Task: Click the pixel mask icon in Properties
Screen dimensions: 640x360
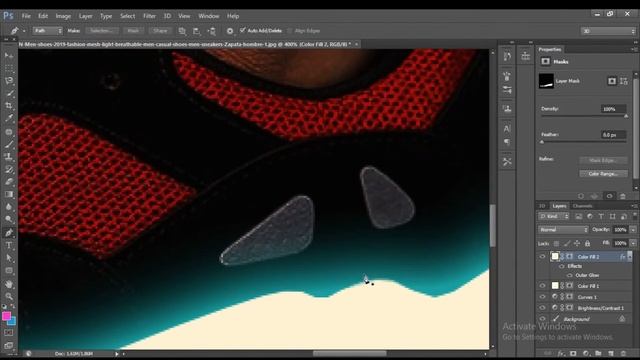Action: (x=611, y=81)
